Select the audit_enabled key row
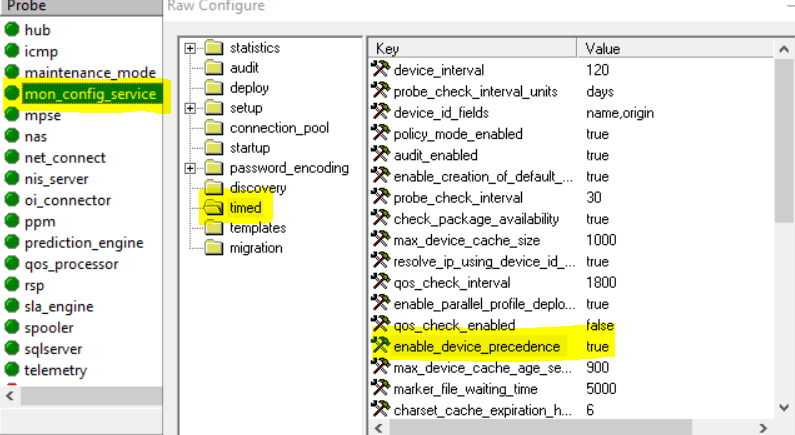This screenshot has height=435, width=795. pos(436,155)
